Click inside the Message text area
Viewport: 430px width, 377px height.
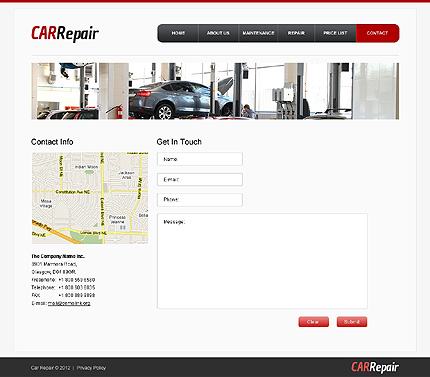tap(262, 261)
